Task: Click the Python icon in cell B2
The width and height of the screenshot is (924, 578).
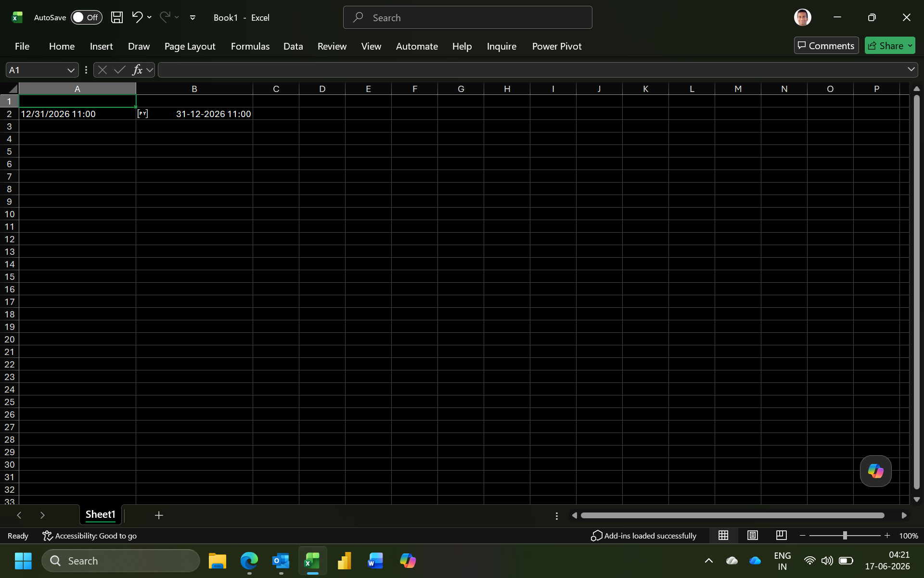Action: tap(142, 114)
